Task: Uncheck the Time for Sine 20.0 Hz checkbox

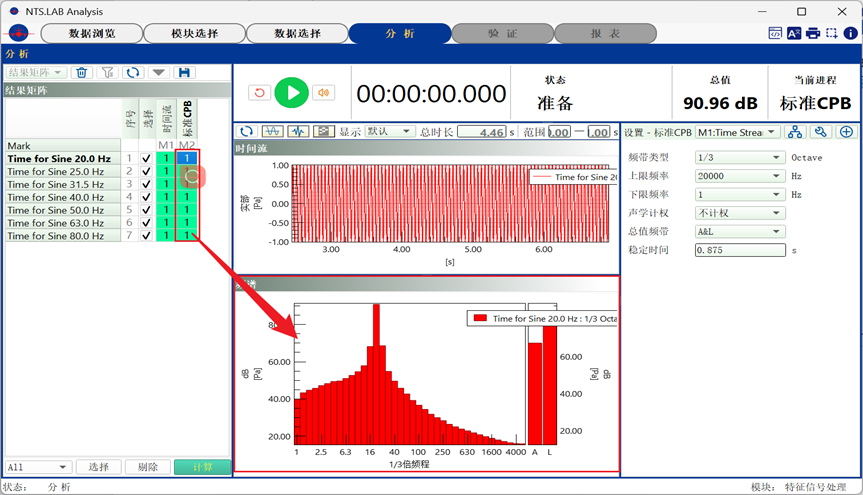Action: coord(147,158)
